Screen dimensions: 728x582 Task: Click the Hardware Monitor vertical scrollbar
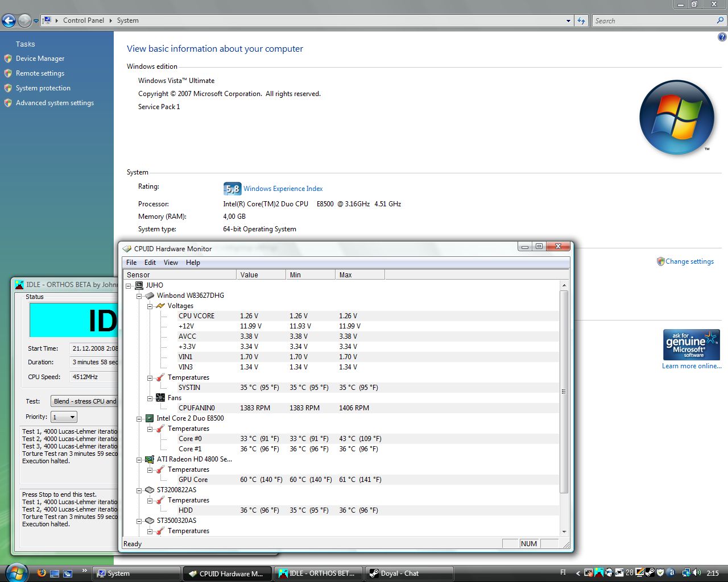[564, 392]
